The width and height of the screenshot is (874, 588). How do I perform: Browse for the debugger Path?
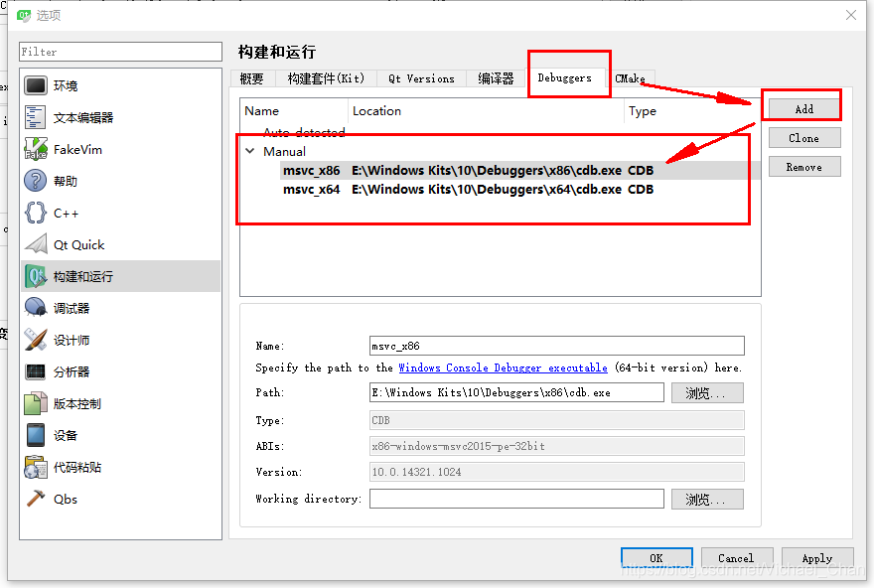(x=707, y=393)
